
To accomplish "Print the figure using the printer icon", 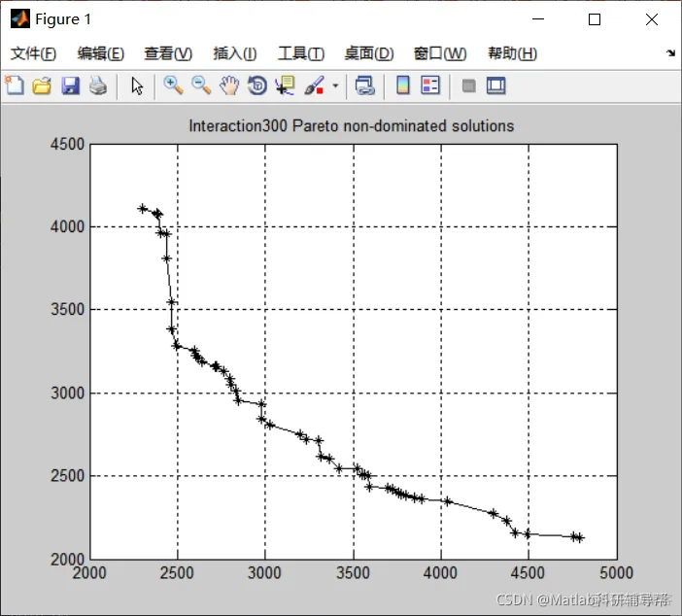I will pyautogui.click(x=98, y=86).
